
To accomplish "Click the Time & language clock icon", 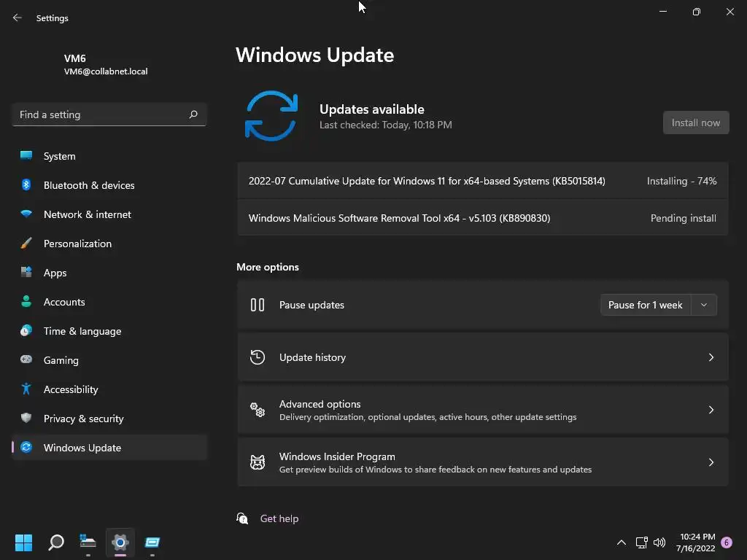I will 26,330.
